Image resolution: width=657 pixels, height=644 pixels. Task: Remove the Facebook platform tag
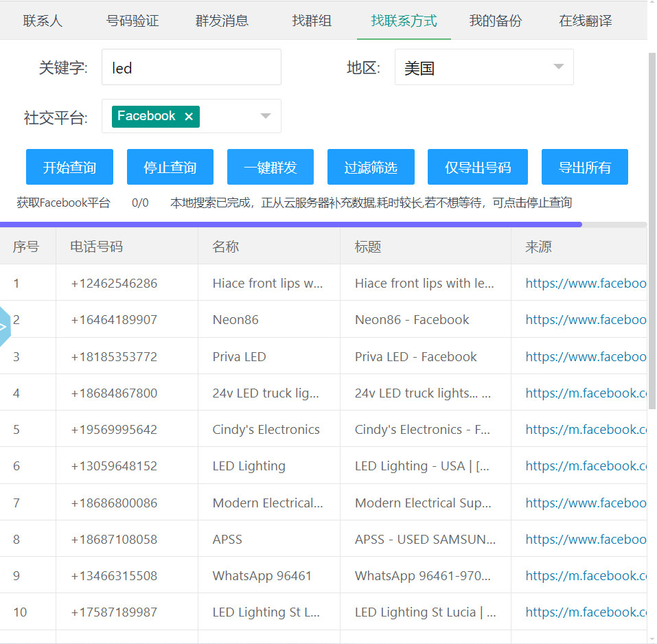point(189,117)
